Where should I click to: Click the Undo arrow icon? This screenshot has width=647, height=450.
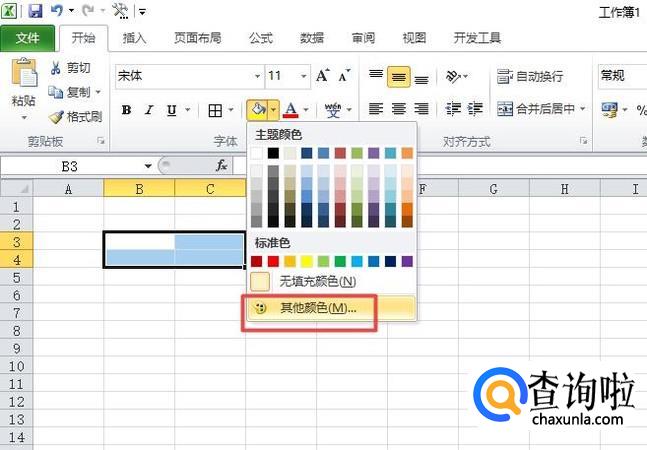[57, 10]
